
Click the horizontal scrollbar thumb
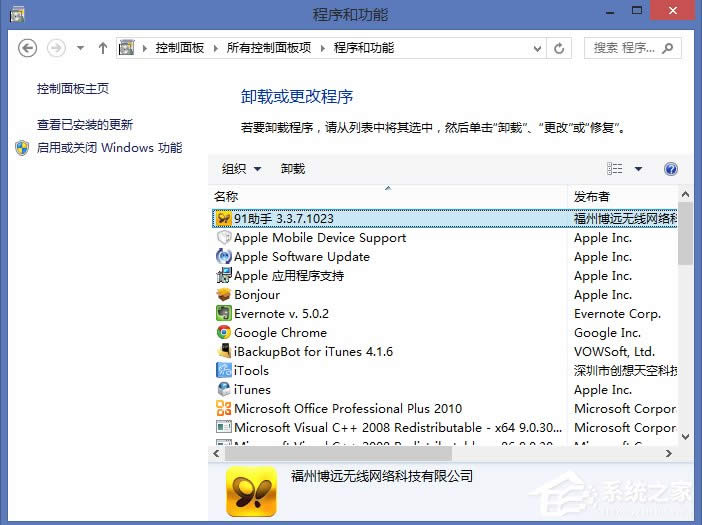338,453
